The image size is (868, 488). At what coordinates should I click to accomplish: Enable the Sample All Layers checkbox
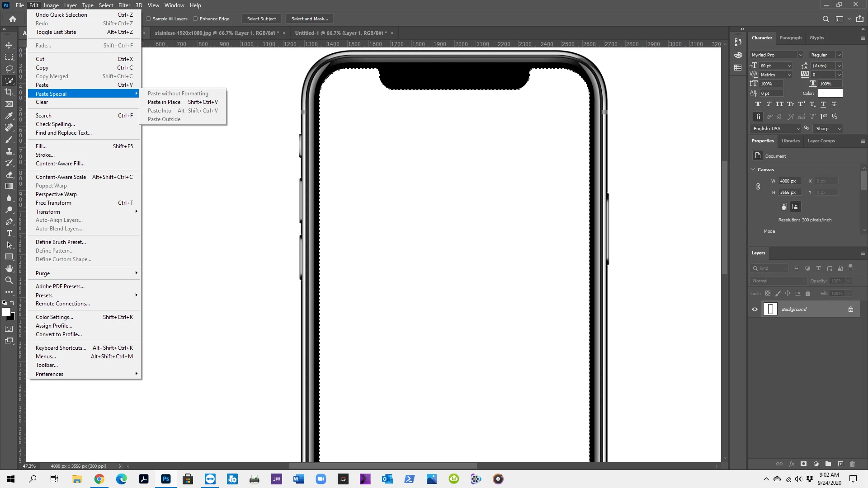[x=148, y=19]
